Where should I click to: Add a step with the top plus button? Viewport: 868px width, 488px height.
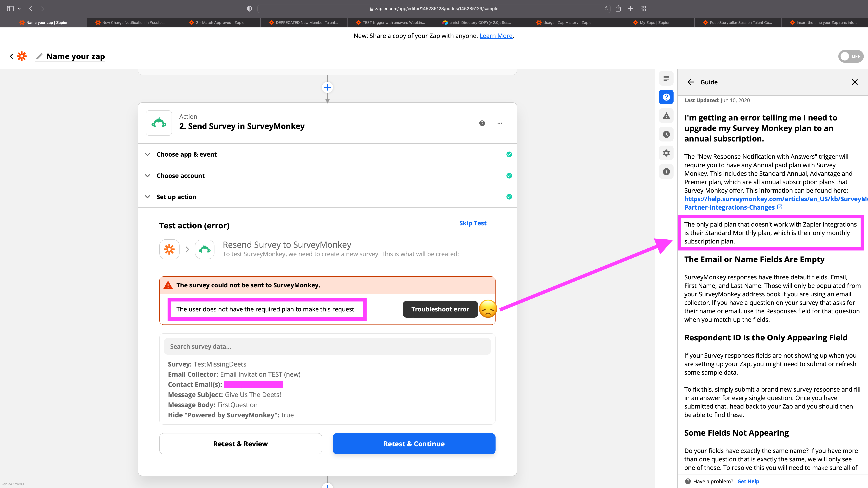(x=327, y=88)
